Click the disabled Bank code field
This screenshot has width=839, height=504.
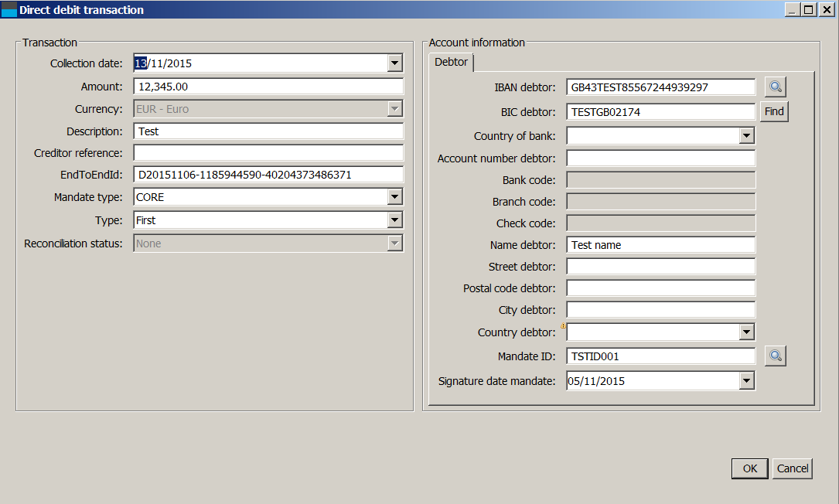pyautogui.click(x=661, y=180)
